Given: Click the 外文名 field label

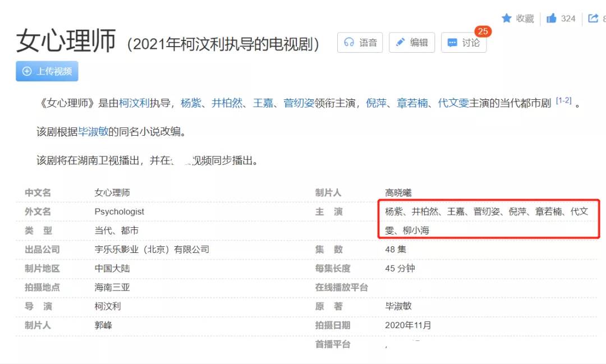Looking at the screenshot, I should (x=38, y=211).
